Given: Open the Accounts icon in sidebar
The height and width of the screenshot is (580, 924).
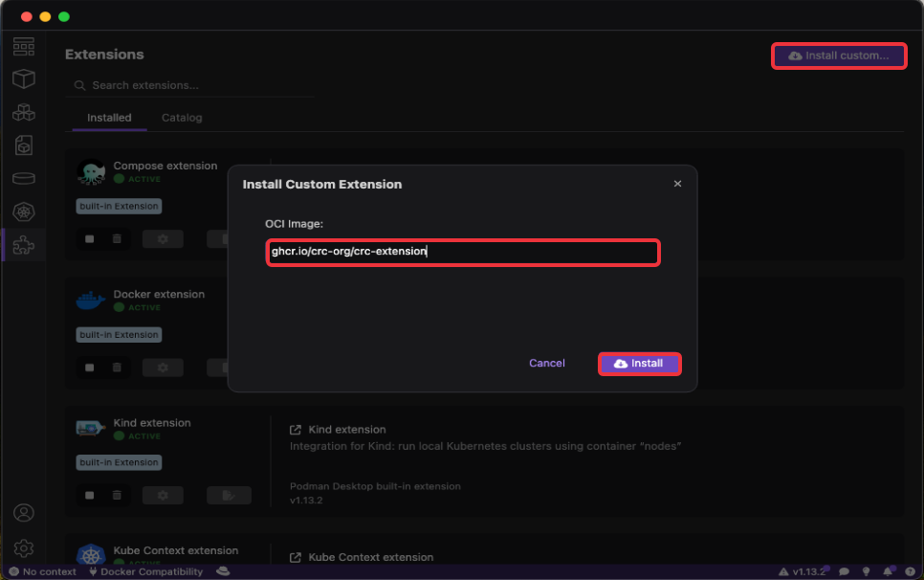Looking at the screenshot, I should pos(24,513).
